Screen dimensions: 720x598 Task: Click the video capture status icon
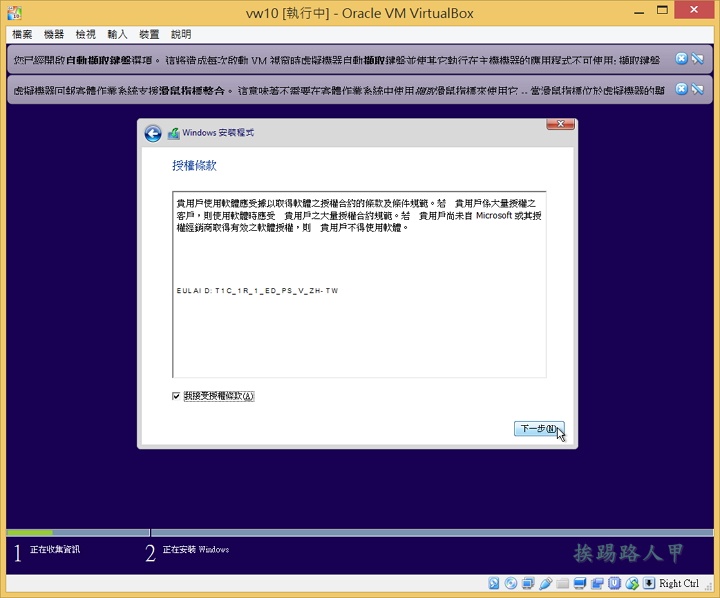pyautogui.click(x=597, y=583)
